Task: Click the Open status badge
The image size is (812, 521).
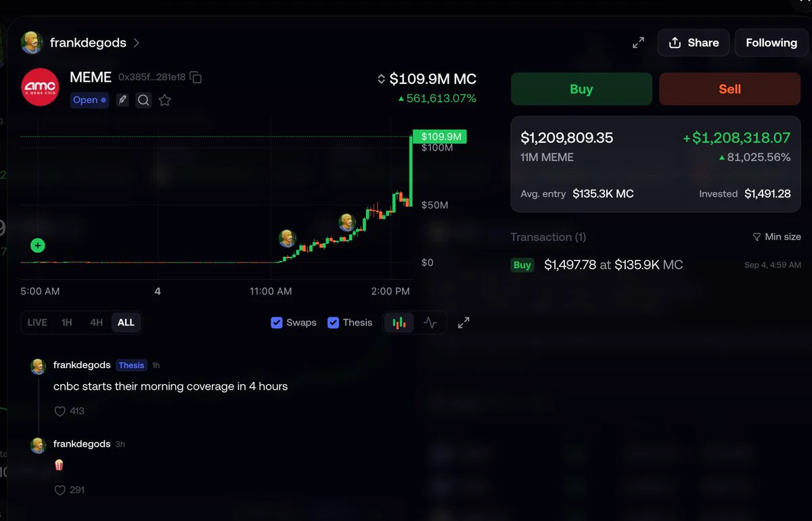Action: point(89,100)
